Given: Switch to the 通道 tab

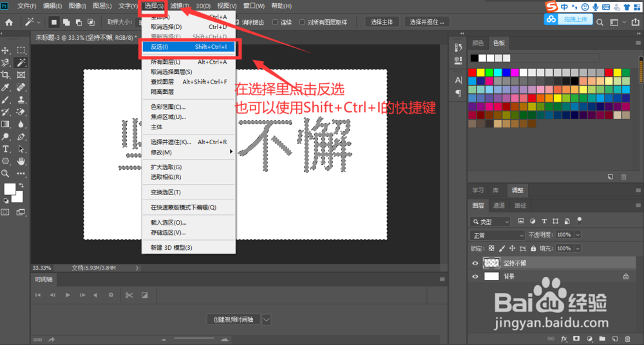Looking at the screenshot, I should click(x=498, y=205).
